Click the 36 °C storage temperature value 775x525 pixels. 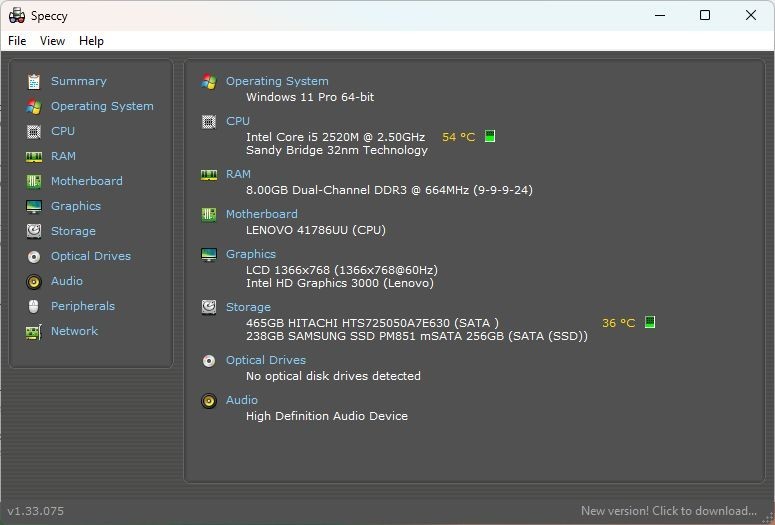(x=618, y=323)
